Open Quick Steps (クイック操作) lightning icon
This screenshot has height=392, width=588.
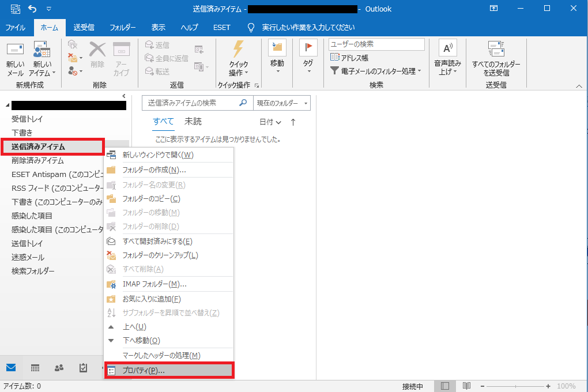coord(238,49)
